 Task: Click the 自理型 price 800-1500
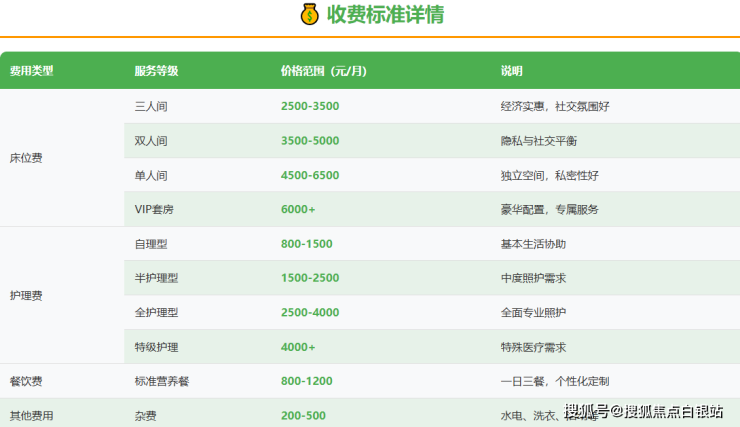pyautogui.click(x=306, y=244)
